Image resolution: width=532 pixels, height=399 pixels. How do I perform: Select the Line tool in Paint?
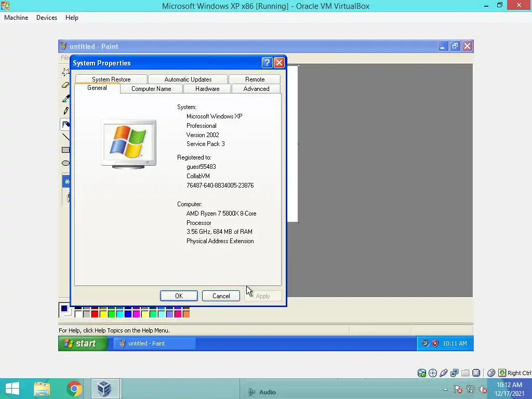point(66,137)
